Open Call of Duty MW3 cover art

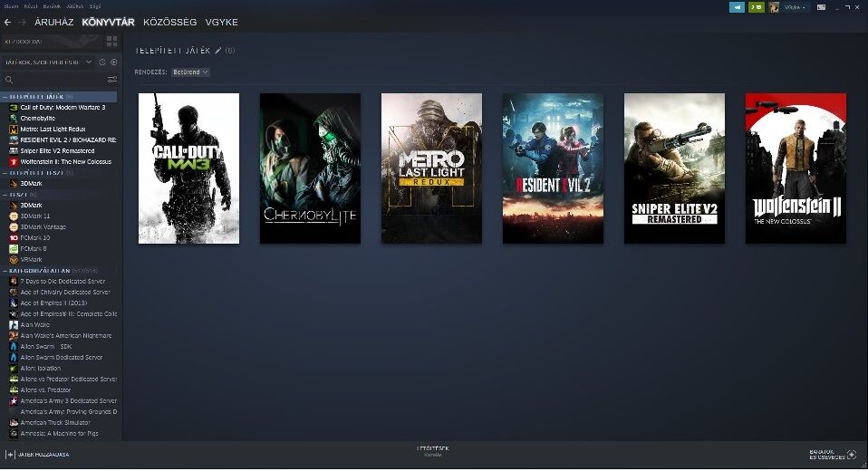tap(188, 168)
